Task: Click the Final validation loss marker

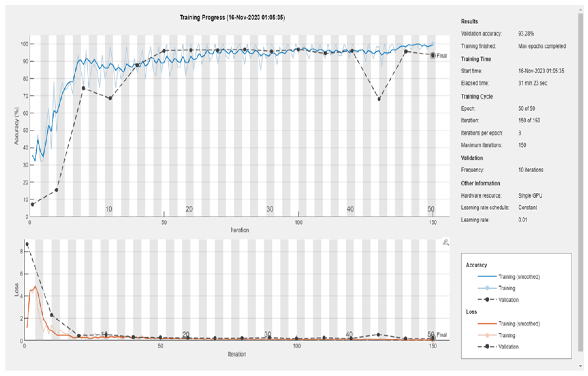Action: [x=433, y=338]
